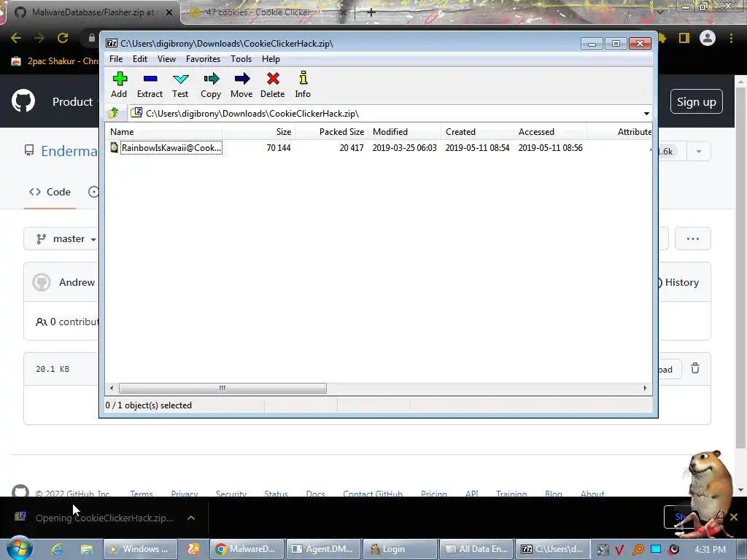View file History on GitHub

(681, 282)
